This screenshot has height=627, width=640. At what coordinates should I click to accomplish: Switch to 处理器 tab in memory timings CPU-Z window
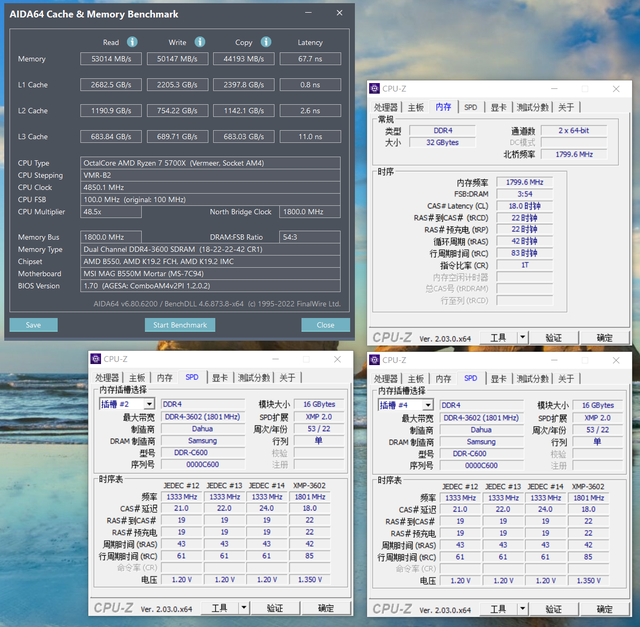coord(386,107)
